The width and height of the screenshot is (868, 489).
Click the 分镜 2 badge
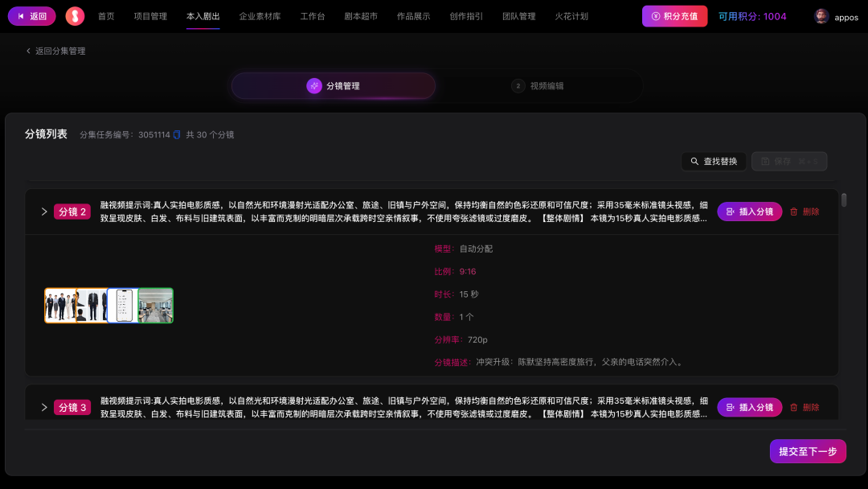(x=72, y=212)
